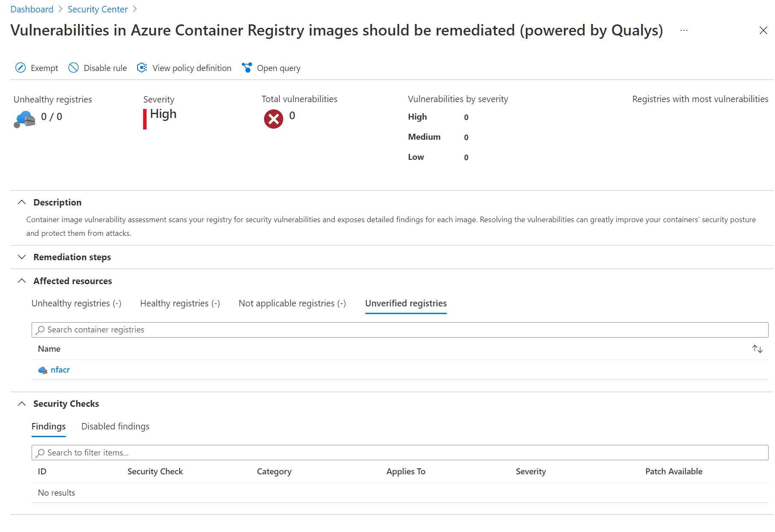Click Disable rule button label

(x=105, y=68)
